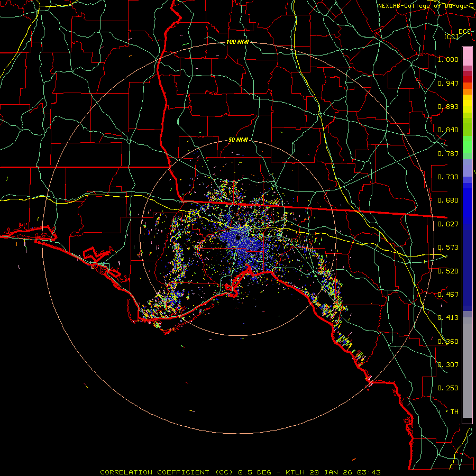
Task: Click the 0.520 scale value
Action: pos(448,271)
